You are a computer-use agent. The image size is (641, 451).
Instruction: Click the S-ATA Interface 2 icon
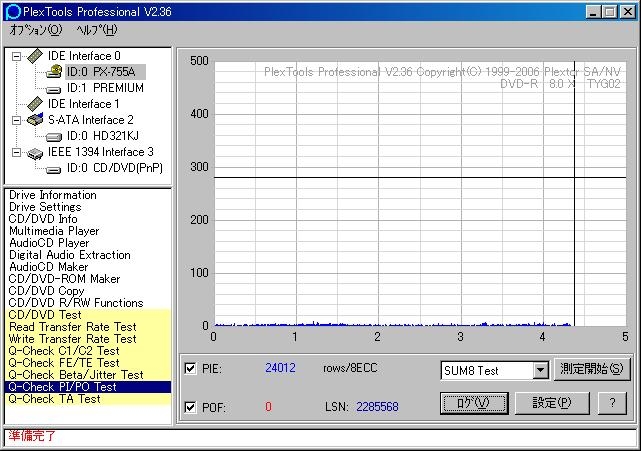pyautogui.click(x=35, y=120)
